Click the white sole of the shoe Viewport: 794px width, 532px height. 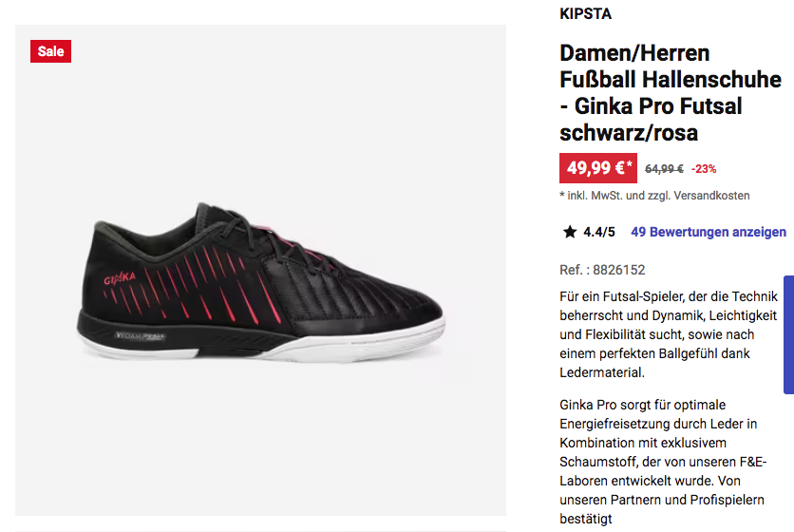pyautogui.click(x=354, y=345)
